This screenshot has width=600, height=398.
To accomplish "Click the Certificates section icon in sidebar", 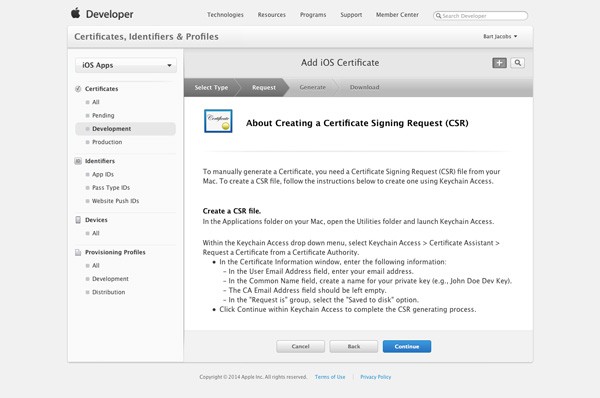I will (78, 89).
